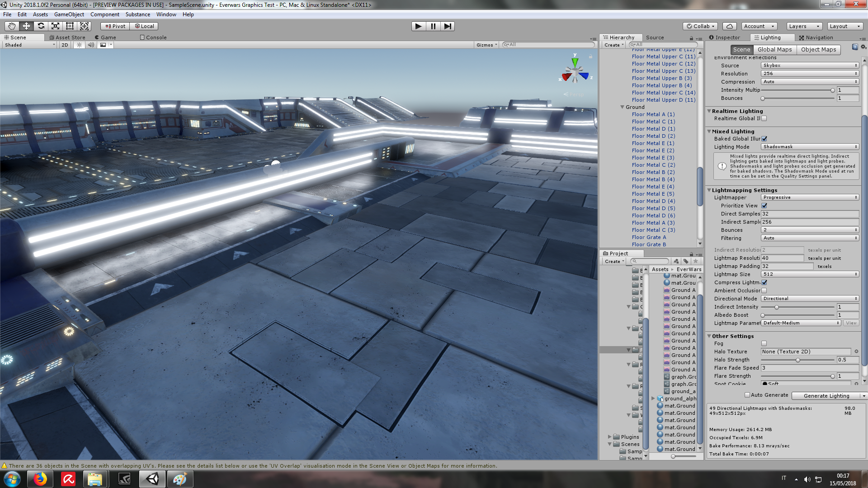Click the cloud services icon
This screenshot has height=488, width=868.
[x=729, y=26]
